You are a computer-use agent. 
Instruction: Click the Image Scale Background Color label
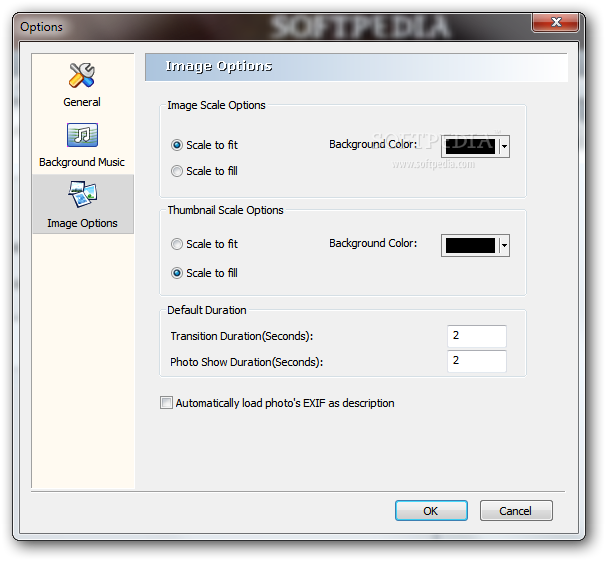point(373,144)
